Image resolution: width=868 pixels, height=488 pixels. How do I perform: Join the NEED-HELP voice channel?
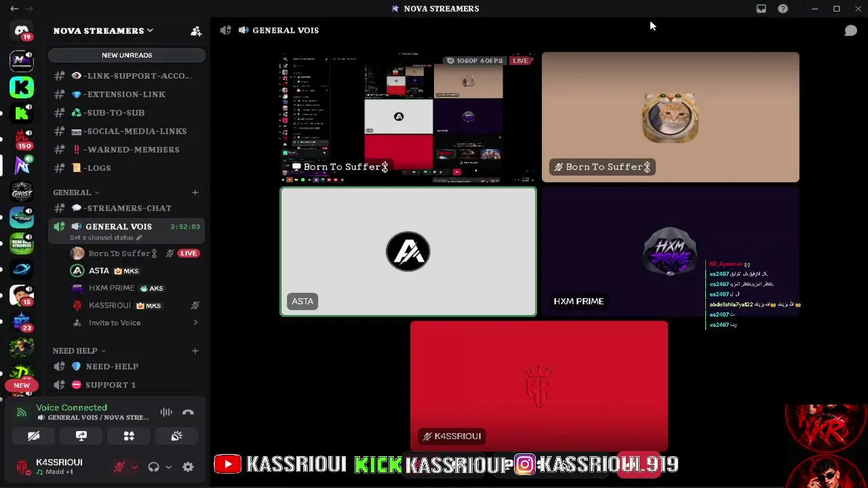(127, 367)
